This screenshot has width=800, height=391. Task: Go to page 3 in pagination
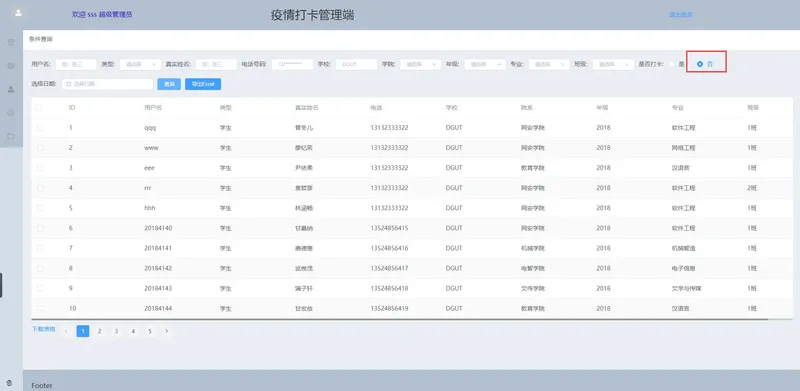click(x=116, y=331)
